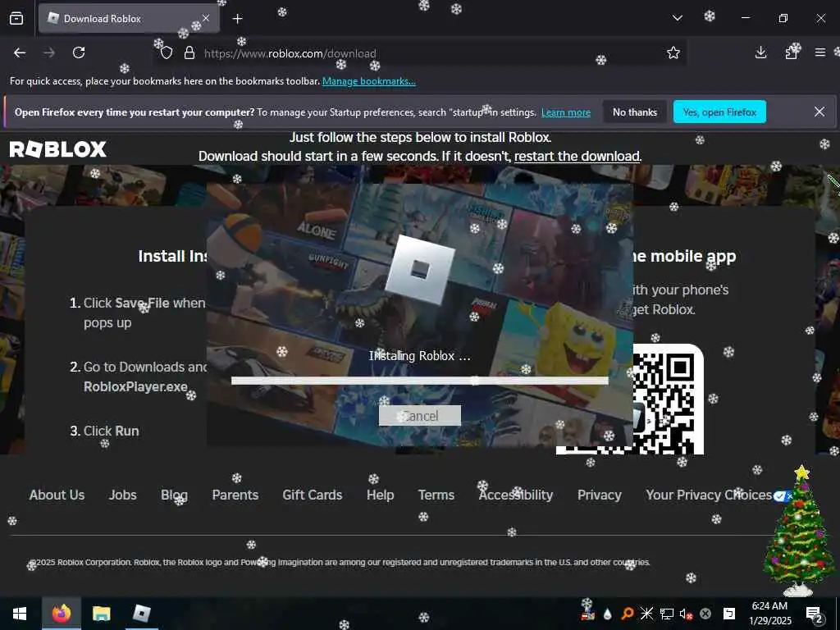Reload the current page

(79, 52)
